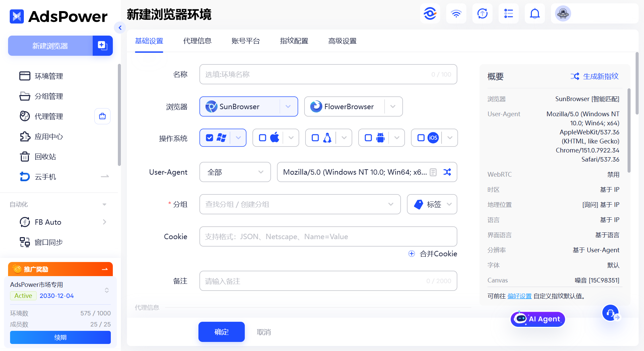This screenshot has height=351, width=644.
Task: Open the task list icon in the top bar
Action: 508,13
